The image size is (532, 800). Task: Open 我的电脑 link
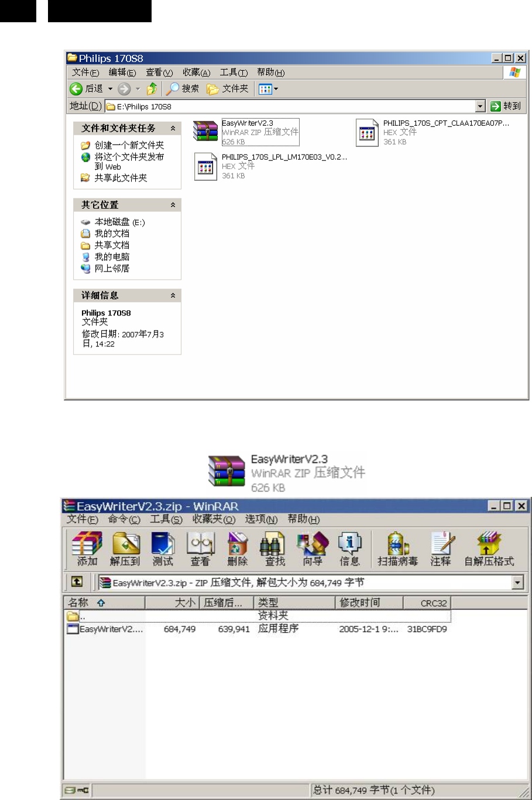coord(105,257)
